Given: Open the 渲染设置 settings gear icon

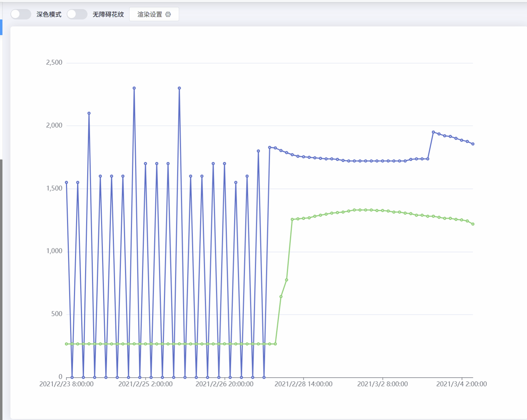Looking at the screenshot, I should (x=168, y=14).
